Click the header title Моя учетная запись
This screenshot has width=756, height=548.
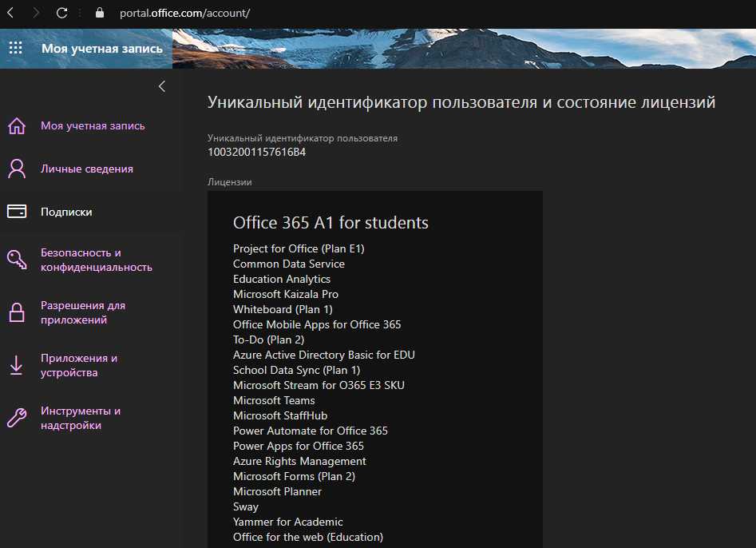pos(101,48)
